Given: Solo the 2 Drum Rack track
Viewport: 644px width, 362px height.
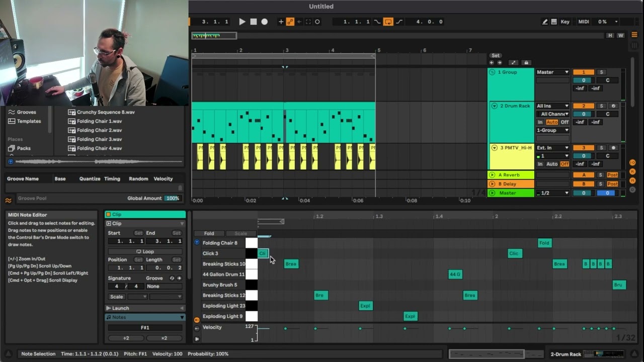Looking at the screenshot, I should click(x=601, y=106).
